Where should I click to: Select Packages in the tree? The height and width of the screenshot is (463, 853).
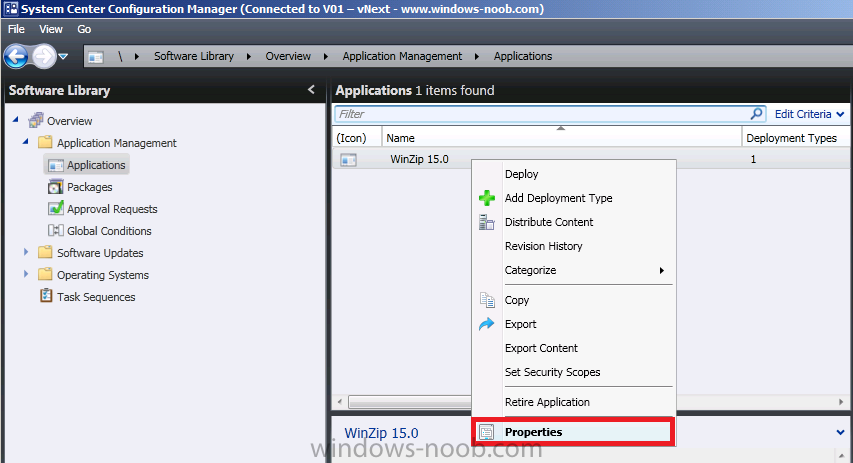tap(89, 187)
